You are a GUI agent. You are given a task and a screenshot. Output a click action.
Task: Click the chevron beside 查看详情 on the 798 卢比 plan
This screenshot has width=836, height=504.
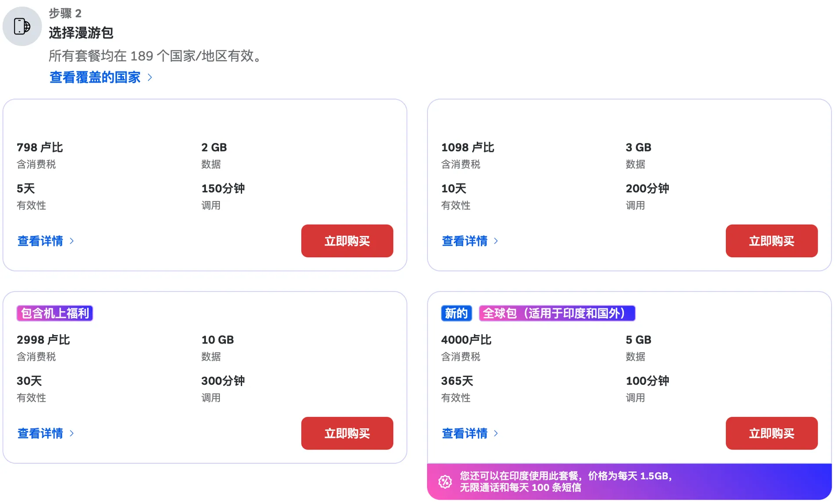tap(72, 241)
